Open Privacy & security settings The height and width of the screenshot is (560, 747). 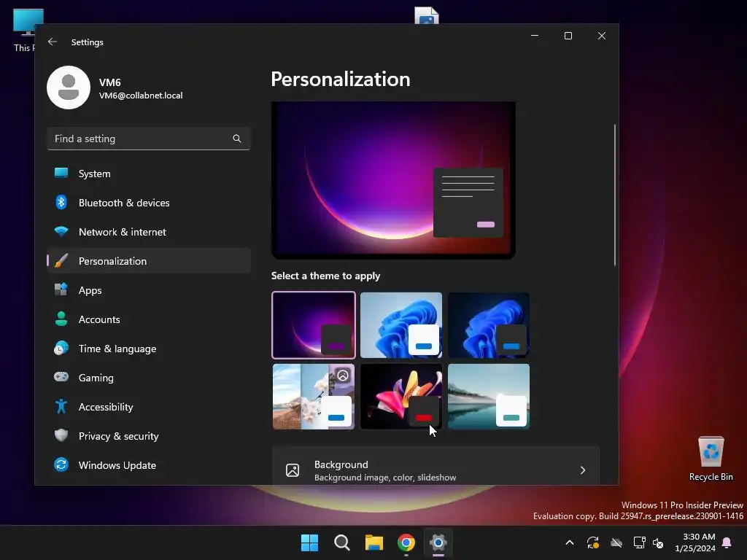pos(149,436)
